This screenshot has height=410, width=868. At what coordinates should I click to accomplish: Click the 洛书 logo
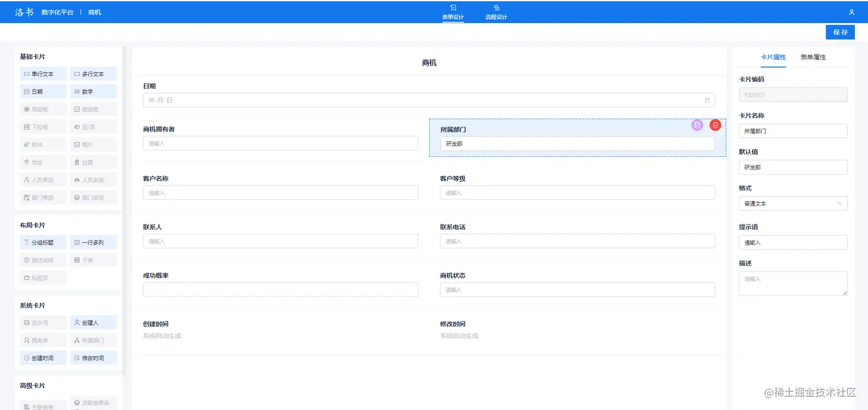pyautogui.click(x=24, y=12)
